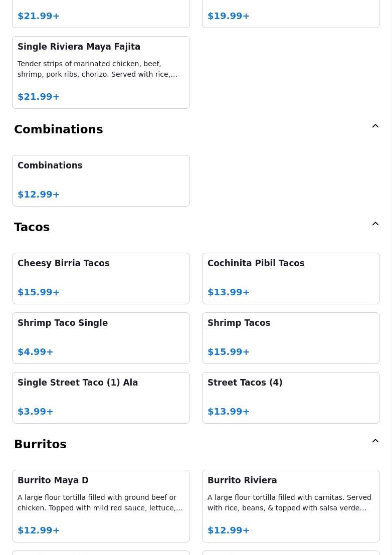The height and width of the screenshot is (555, 392).
Task: Open Burrito Maya D details
Action: pyautogui.click(x=101, y=506)
